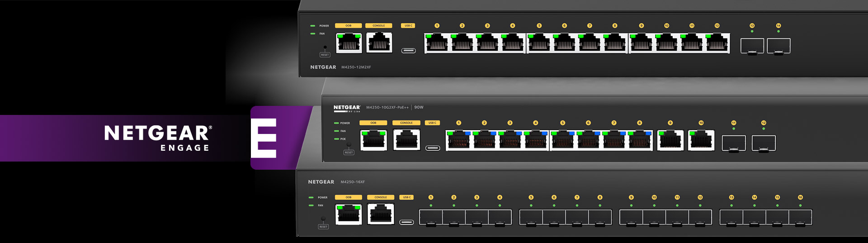Click SFP port 12 on the PoE++ switch
Image resolution: width=868 pixels, height=243 pixels.
tap(764, 143)
